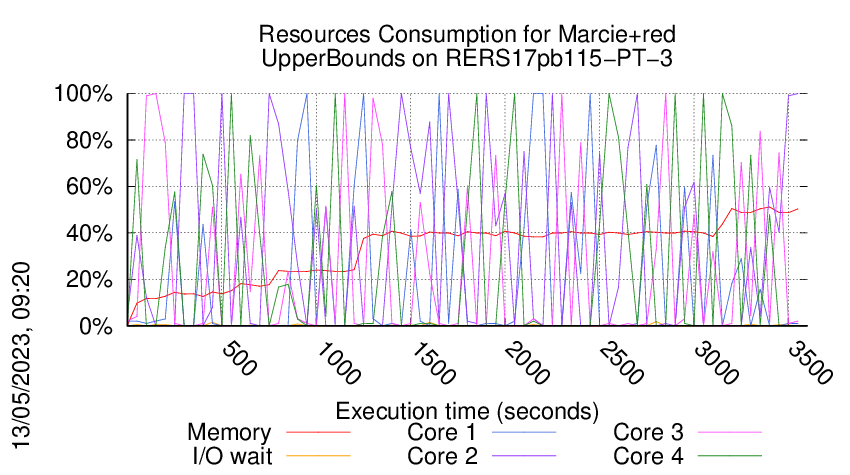This screenshot has height=475, width=850.
Task: Click the 'I/O wait' legend label
Action: coord(232,456)
